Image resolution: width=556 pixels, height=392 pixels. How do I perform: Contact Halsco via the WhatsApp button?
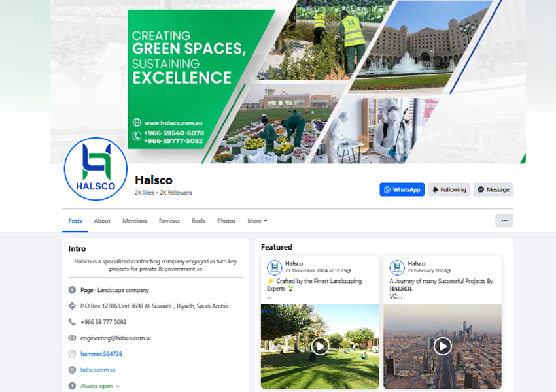point(402,189)
